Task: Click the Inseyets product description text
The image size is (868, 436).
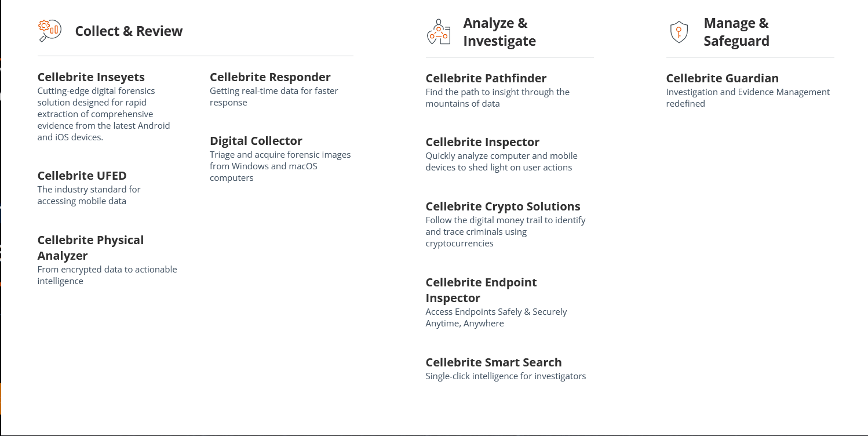Action: click(104, 114)
